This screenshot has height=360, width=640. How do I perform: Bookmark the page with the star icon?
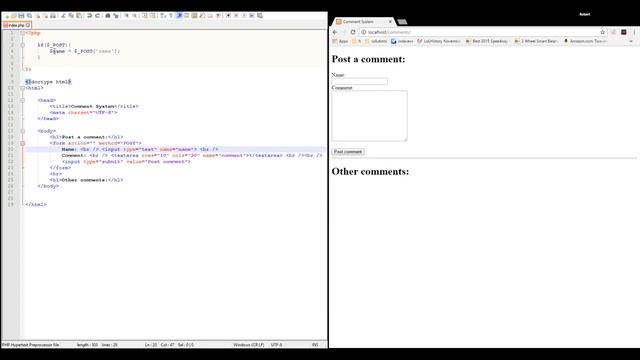pos(602,32)
